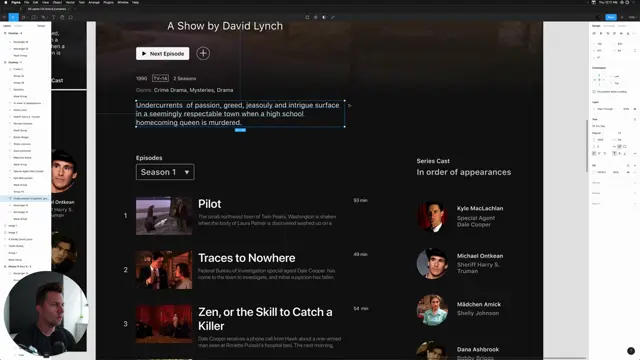
Task: Set vertical text alignment to top
Action: pyautogui.click(x=614, y=153)
